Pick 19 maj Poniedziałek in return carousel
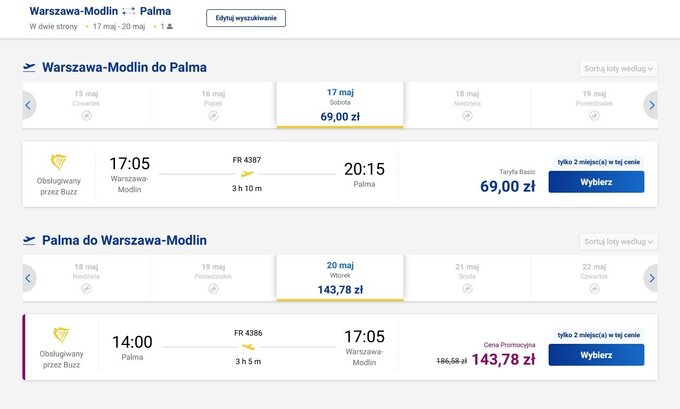This screenshot has height=409, width=680. click(x=213, y=278)
